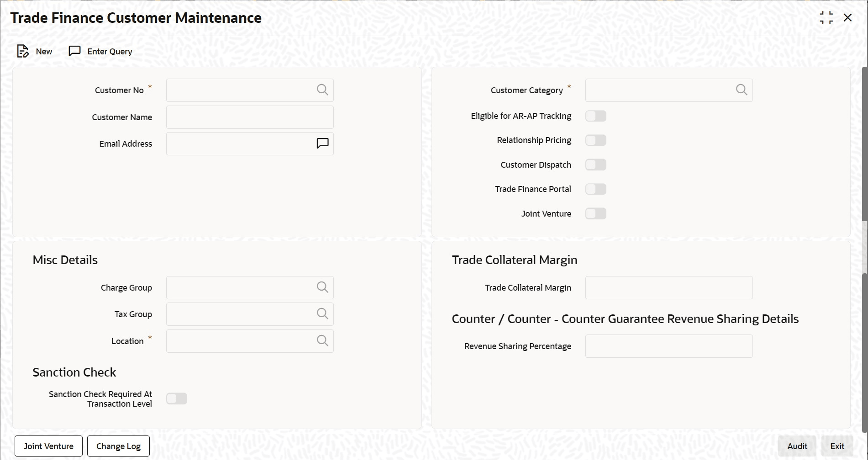Open Customer Category search lookup
Screen dimensions: 868x462
point(742,90)
